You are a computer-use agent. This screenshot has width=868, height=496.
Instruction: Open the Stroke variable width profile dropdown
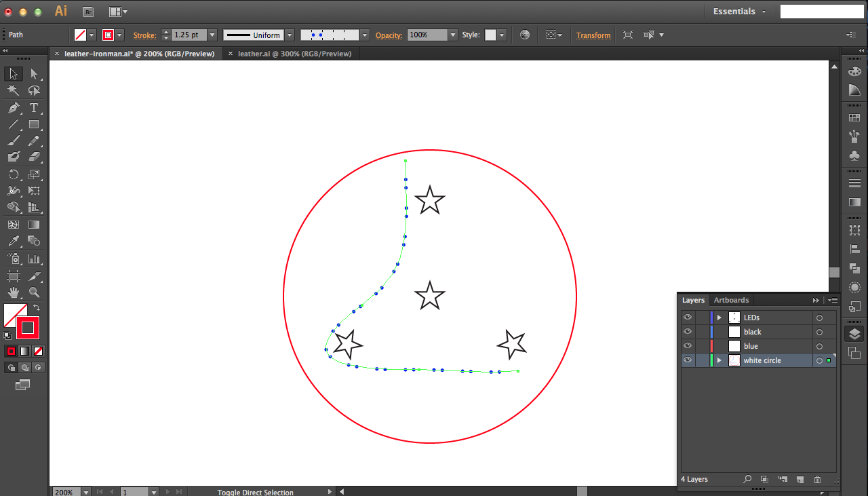tap(290, 35)
